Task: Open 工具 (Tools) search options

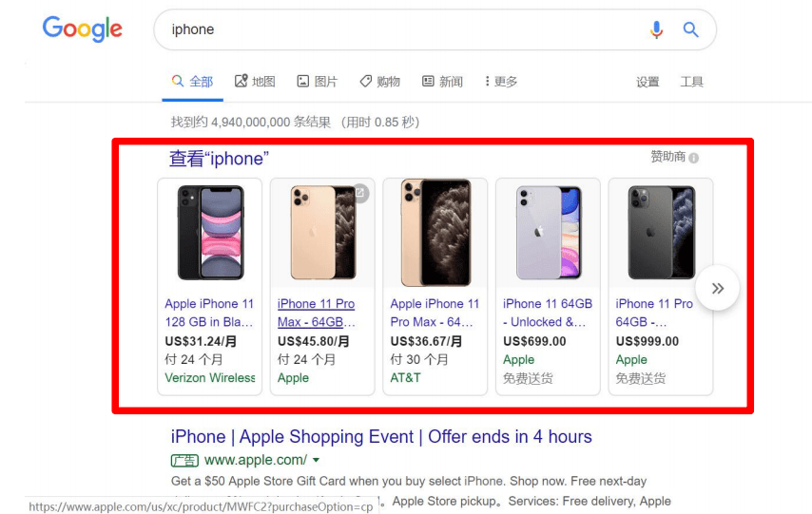Action: tap(691, 82)
